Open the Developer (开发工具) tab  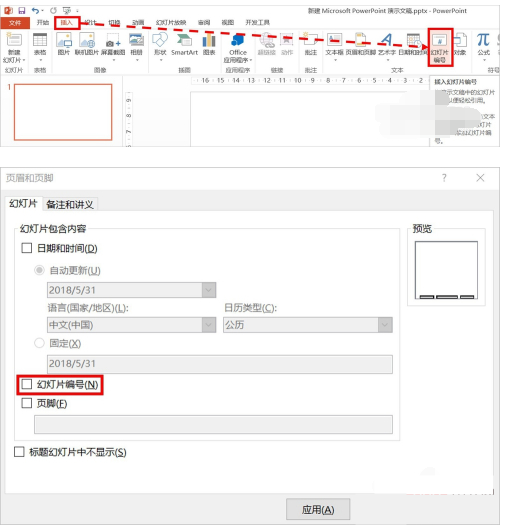click(257, 23)
